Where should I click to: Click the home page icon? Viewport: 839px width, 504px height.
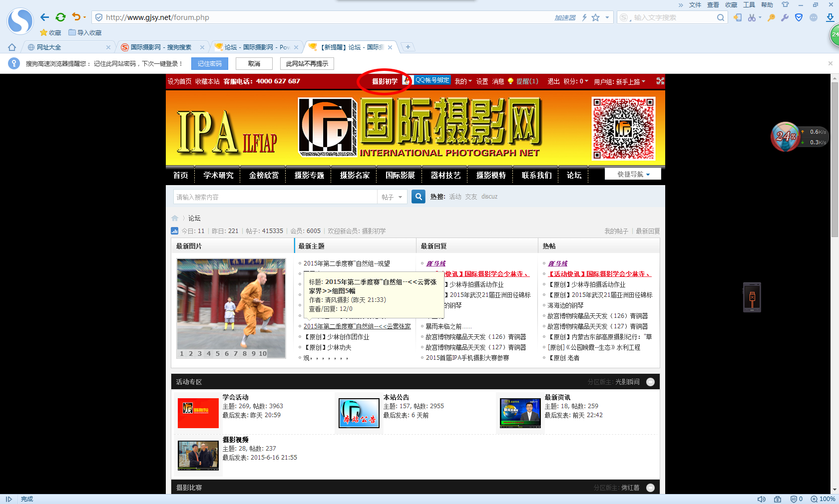pyautogui.click(x=12, y=47)
